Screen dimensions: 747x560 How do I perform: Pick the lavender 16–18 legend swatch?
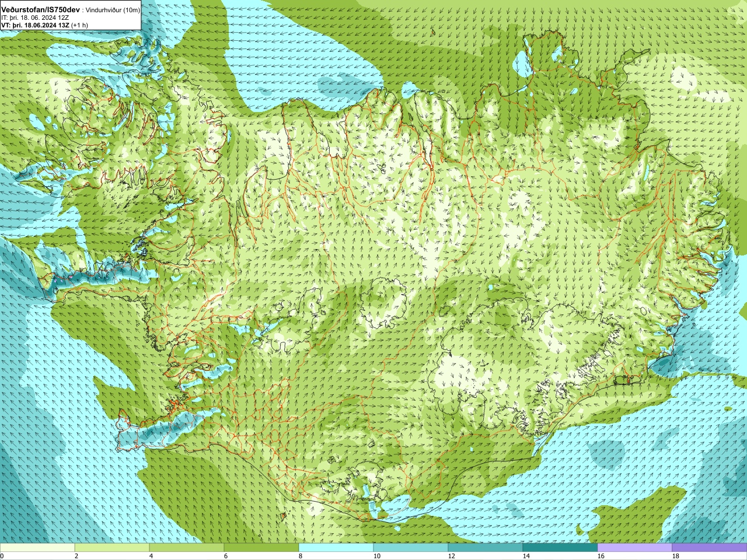(x=635, y=548)
